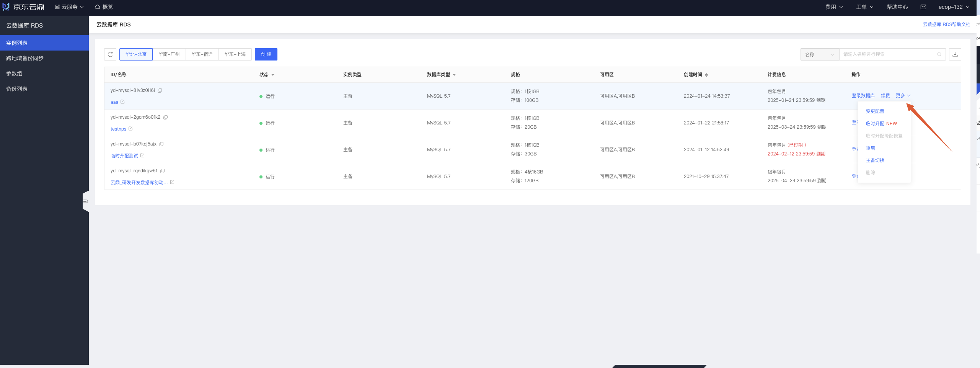980x368 pixels.
Task: Open the mail messages icon
Action: click(x=923, y=7)
